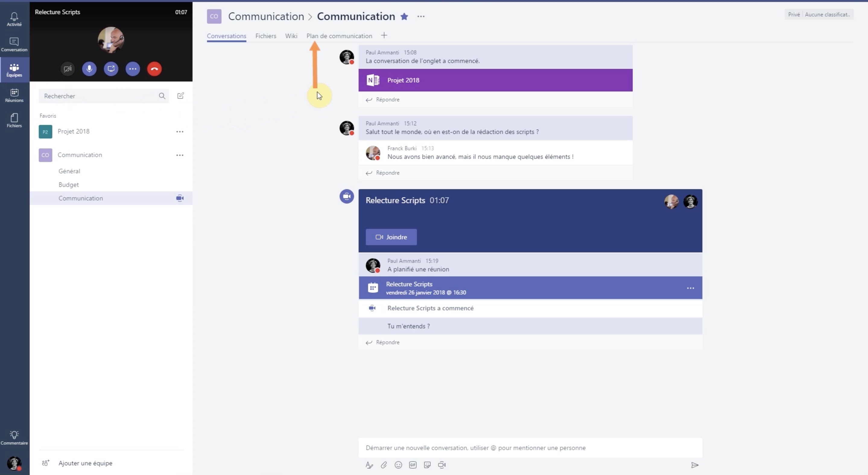868x475 pixels.
Task: Open more call options ellipsis
Action: [x=133, y=69]
